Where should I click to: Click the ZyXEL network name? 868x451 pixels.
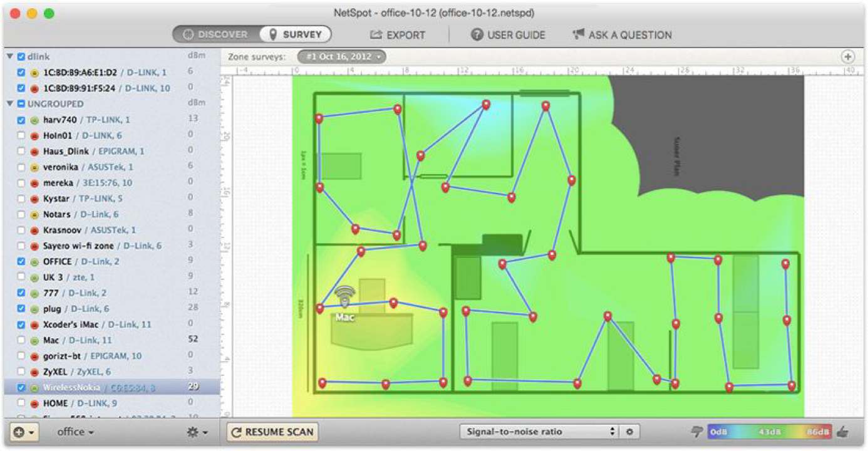point(56,372)
